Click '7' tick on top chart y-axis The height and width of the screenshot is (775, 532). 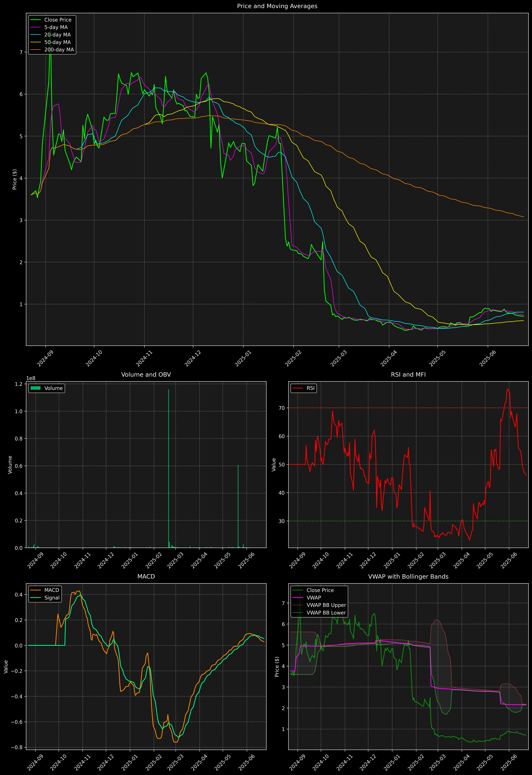pos(21,52)
